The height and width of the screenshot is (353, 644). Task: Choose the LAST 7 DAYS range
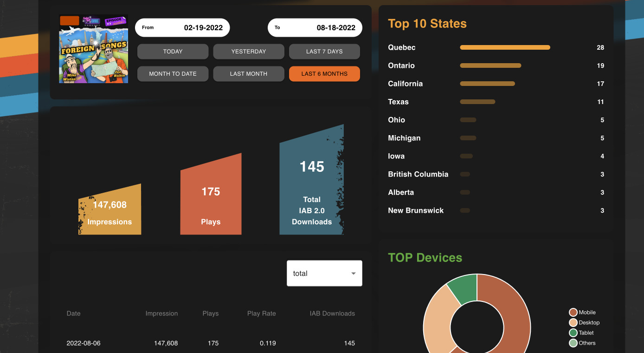pyautogui.click(x=324, y=52)
